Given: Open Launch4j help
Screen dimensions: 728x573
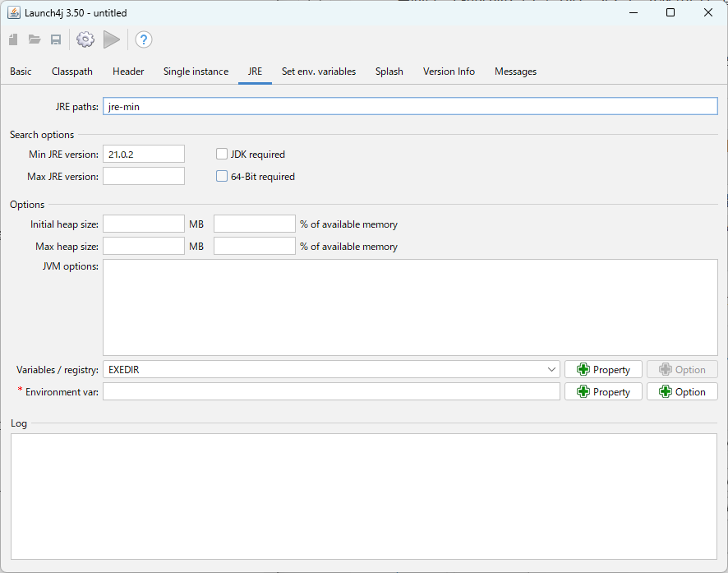Looking at the screenshot, I should (143, 39).
